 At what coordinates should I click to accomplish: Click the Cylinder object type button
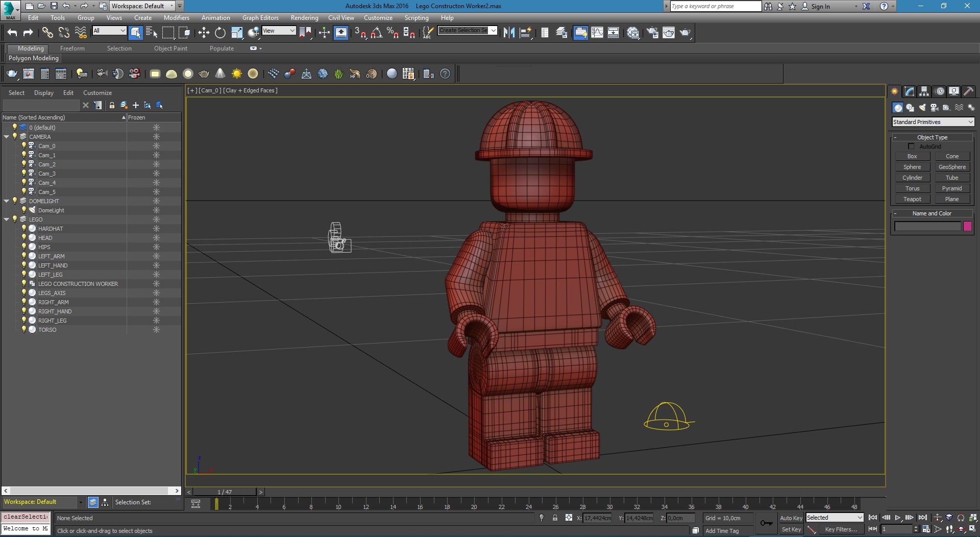click(912, 178)
